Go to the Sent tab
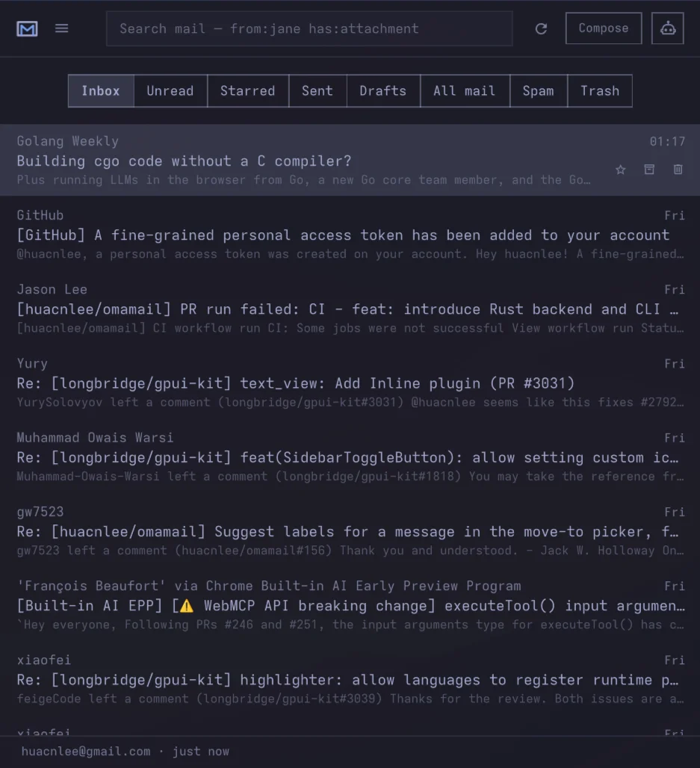The image size is (700, 768). point(318,91)
